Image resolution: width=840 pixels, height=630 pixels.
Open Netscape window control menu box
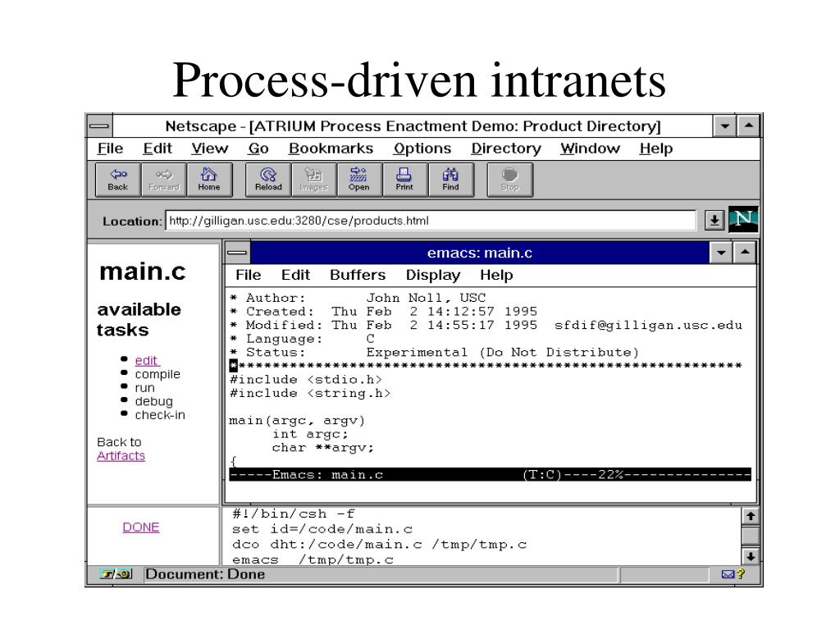pos(99,126)
